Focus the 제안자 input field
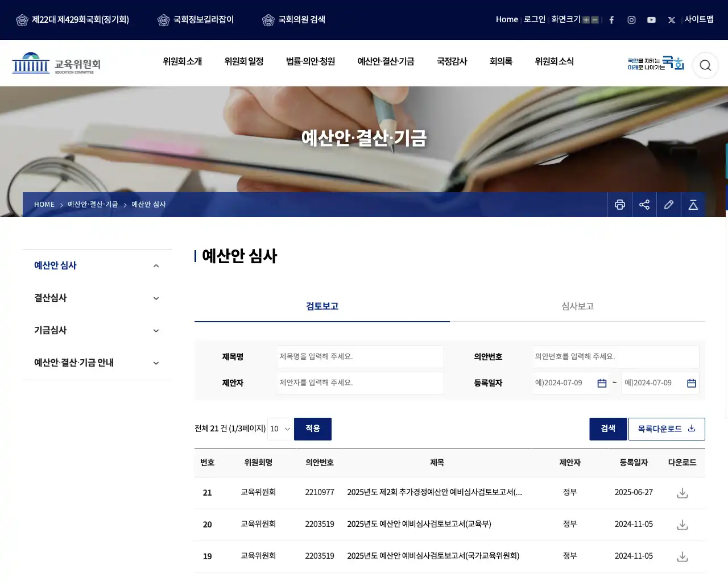This screenshot has height=582, width=728. pyautogui.click(x=361, y=383)
